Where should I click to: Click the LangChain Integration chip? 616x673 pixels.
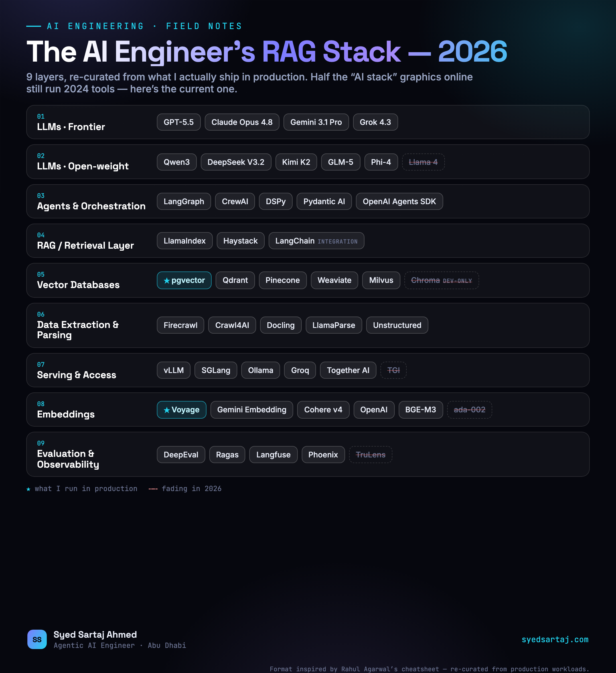coord(317,241)
